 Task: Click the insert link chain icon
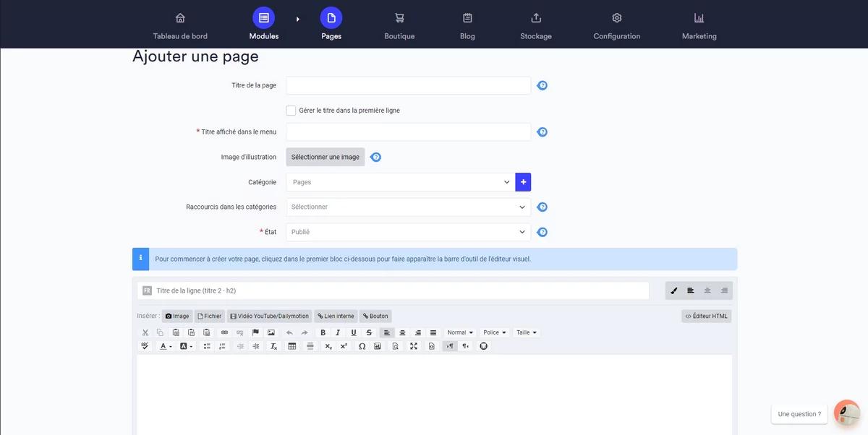tap(224, 332)
